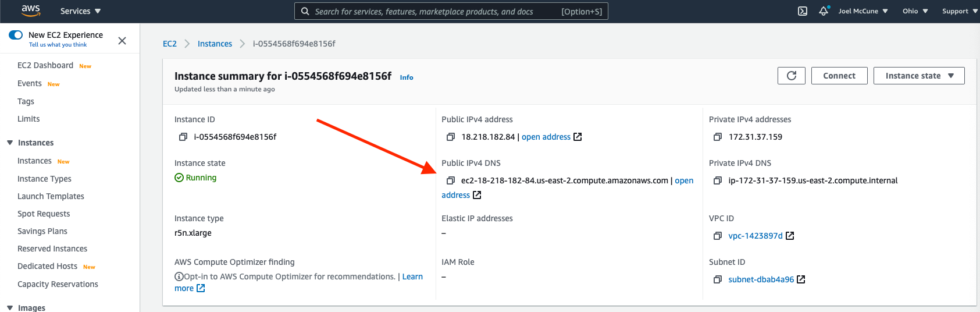This screenshot has height=312, width=980.
Task: Click external link icon beside subnet-dbab4a96
Action: coord(801,279)
